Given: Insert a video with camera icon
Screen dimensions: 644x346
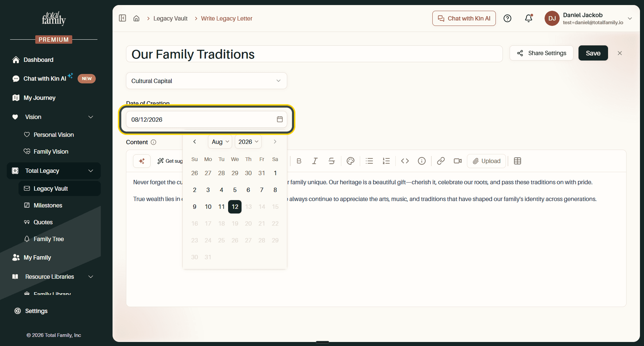Looking at the screenshot, I should coord(458,161).
